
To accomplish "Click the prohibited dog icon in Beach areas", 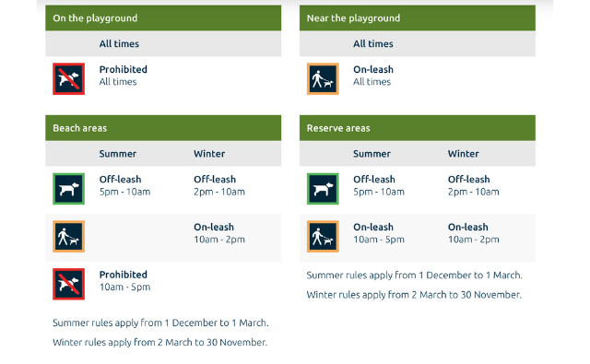I will pos(68,284).
